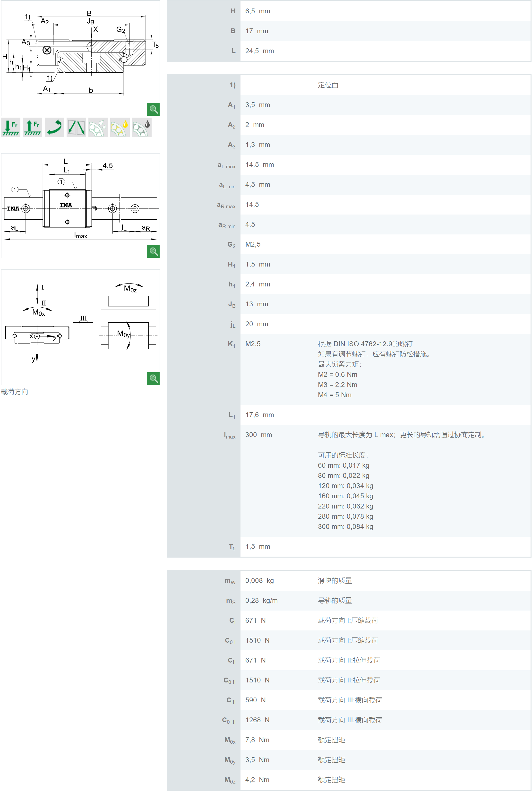Click angular misalignment icon with green arrows
532x810 pixels.
(x=76, y=127)
